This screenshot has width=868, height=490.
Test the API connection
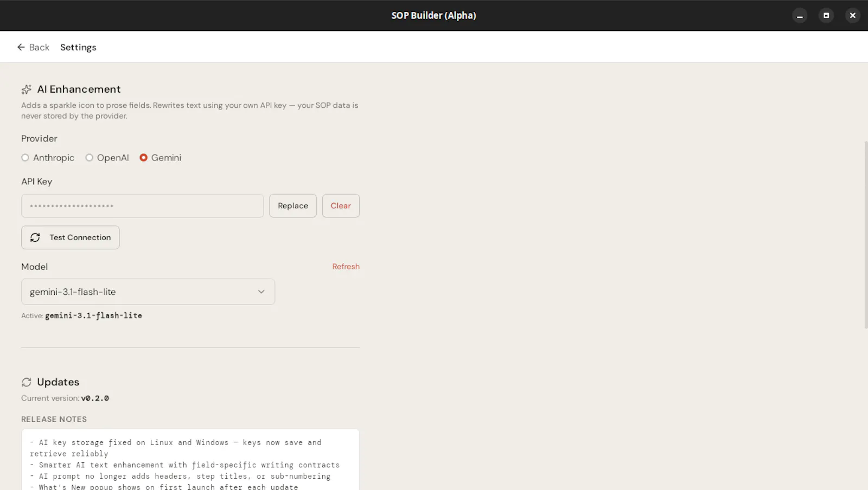click(71, 237)
